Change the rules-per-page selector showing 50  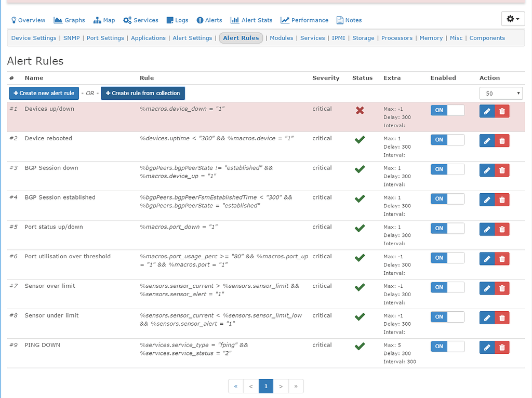click(501, 93)
